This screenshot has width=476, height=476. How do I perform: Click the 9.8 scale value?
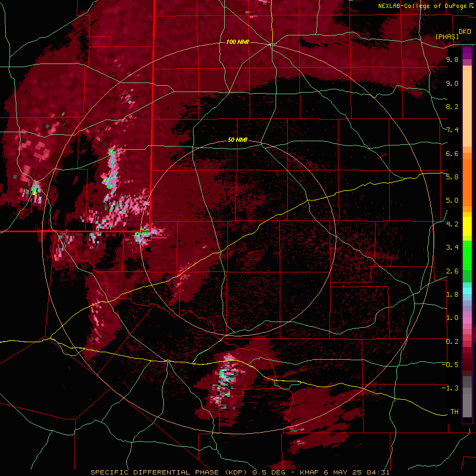pyautogui.click(x=452, y=59)
